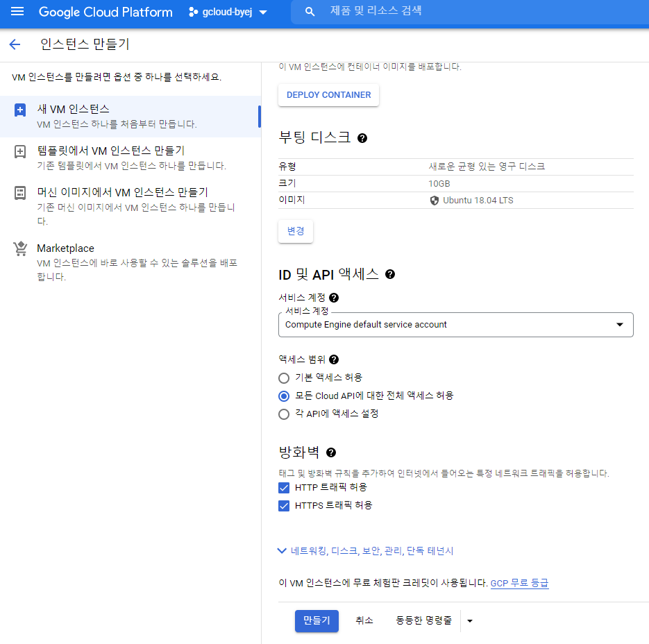Click the Marketplace cart icon
The width and height of the screenshot is (649, 644).
(x=20, y=248)
